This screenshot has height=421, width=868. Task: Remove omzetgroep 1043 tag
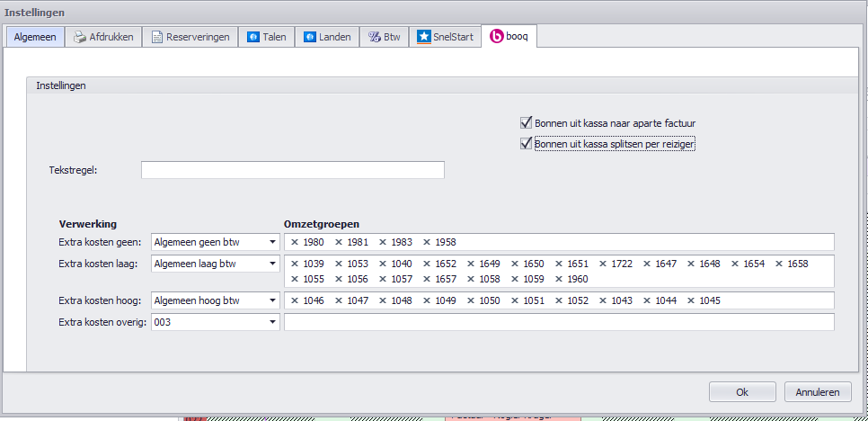coord(604,300)
